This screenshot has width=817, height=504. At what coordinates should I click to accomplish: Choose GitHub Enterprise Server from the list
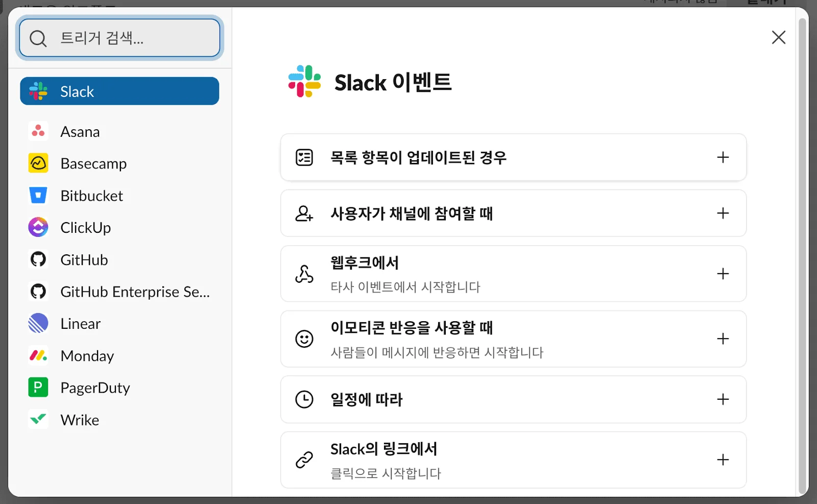(135, 292)
